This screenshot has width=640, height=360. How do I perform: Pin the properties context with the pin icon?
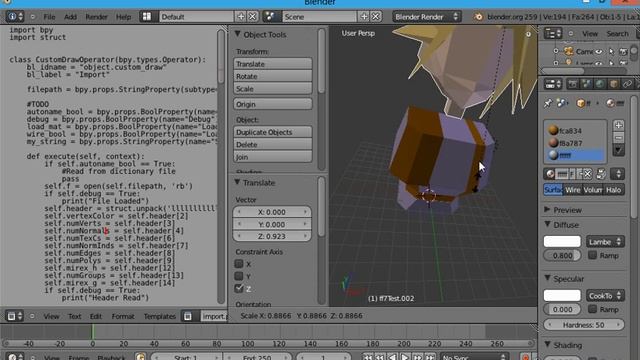coord(548,104)
